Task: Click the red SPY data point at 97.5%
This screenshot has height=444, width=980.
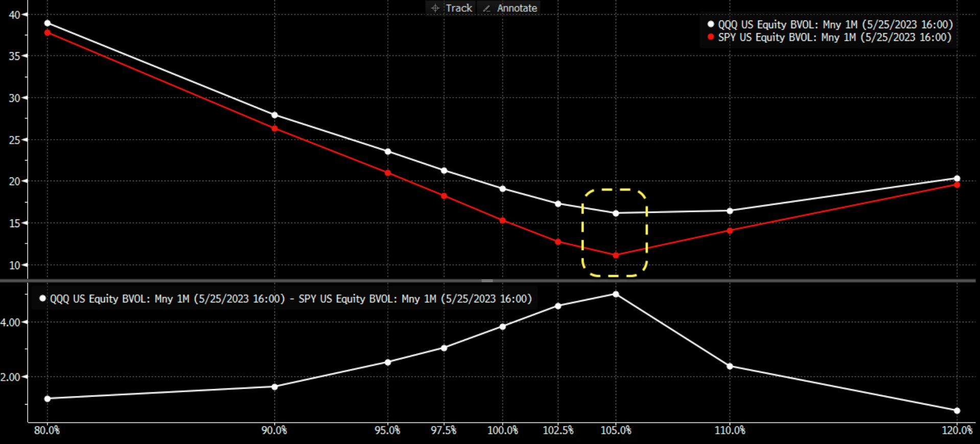Action: (x=444, y=196)
